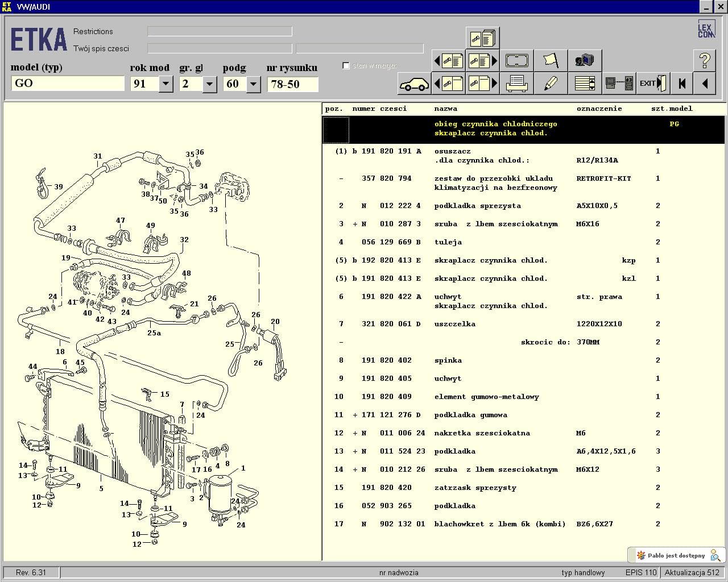Click the linked modules data transfer icon
Screen dimensions: 728x582
[x=619, y=84]
